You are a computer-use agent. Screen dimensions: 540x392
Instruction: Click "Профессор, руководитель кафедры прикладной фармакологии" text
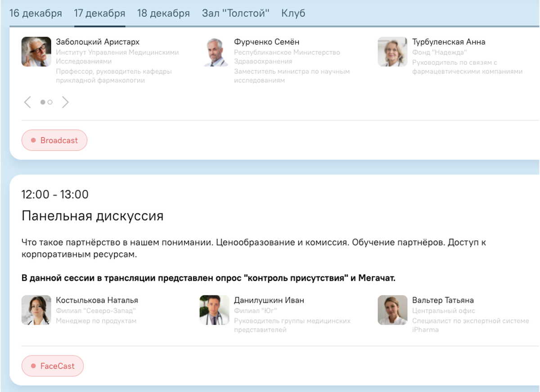click(x=113, y=76)
